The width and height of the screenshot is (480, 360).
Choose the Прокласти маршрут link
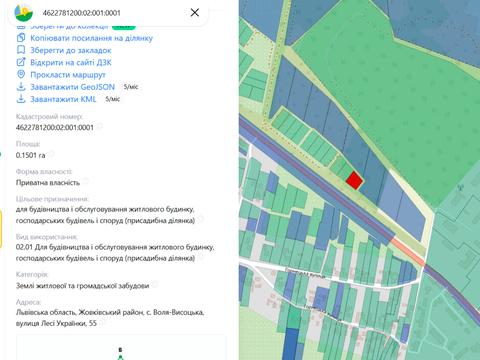point(68,75)
